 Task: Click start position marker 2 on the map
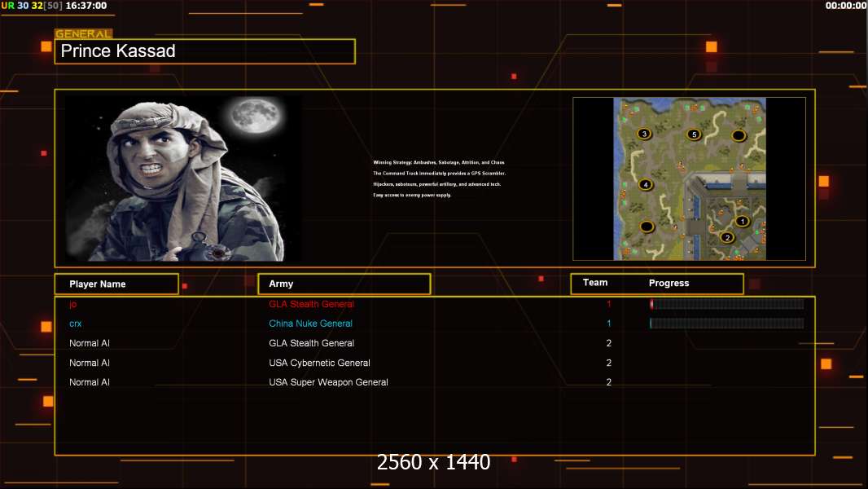pos(727,238)
